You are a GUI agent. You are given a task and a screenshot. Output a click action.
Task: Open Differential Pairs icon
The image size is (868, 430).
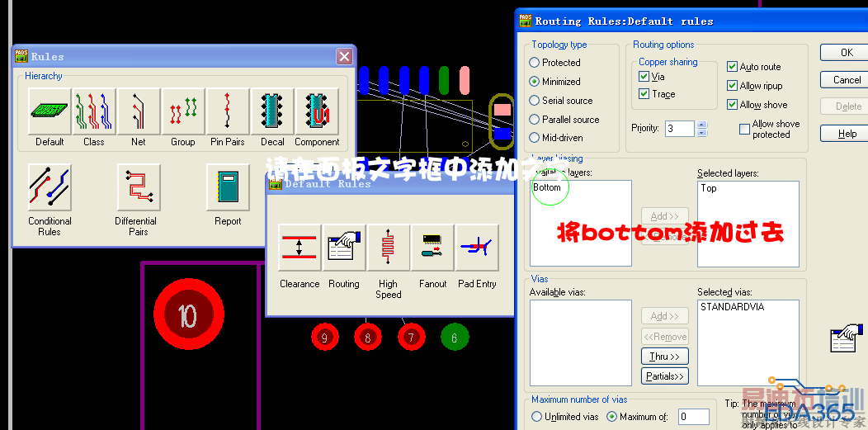click(139, 187)
